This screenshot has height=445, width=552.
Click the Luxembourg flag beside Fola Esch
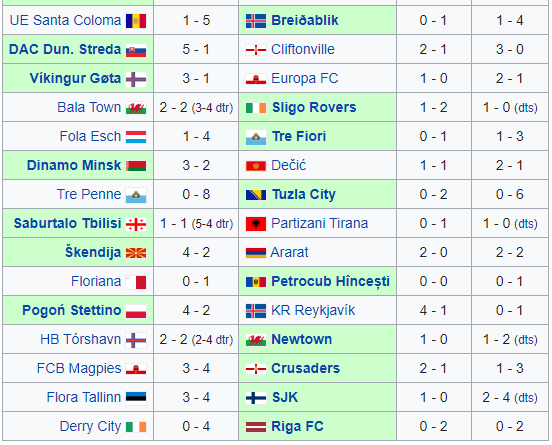tap(136, 137)
